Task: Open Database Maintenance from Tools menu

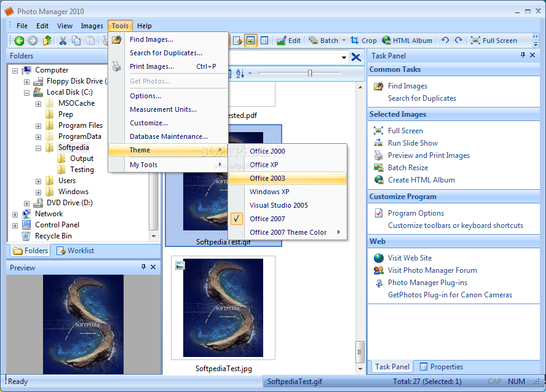Action: coord(168,136)
